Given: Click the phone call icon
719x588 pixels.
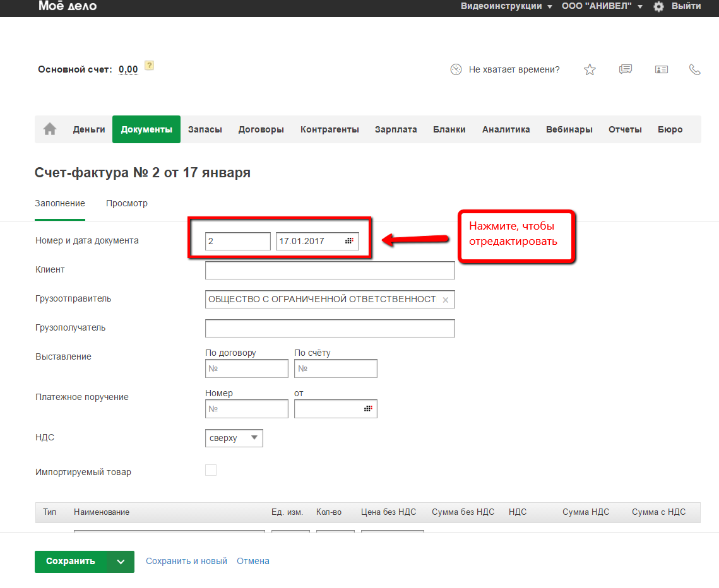Looking at the screenshot, I should click(x=695, y=69).
